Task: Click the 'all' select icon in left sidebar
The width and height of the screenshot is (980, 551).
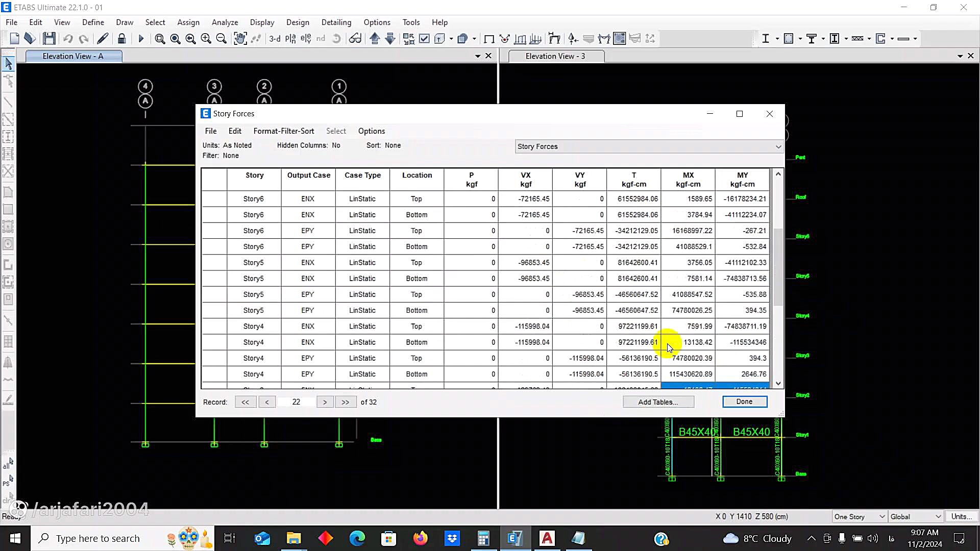Action: click(8, 463)
